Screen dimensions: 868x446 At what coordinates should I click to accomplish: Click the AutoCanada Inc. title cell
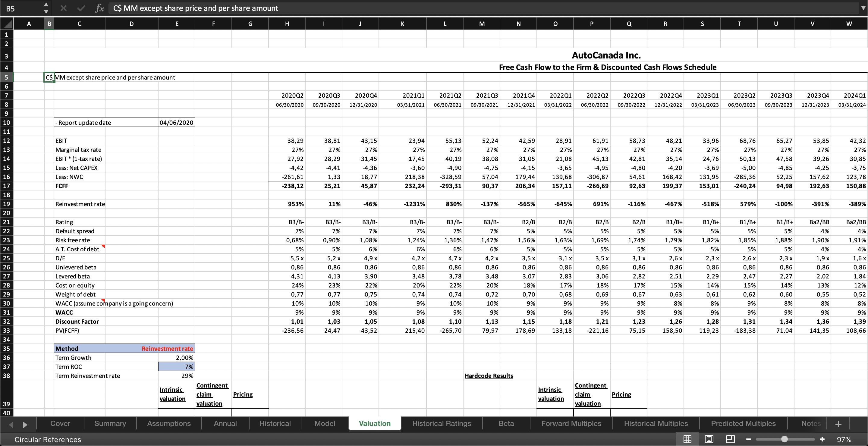tap(606, 55)
